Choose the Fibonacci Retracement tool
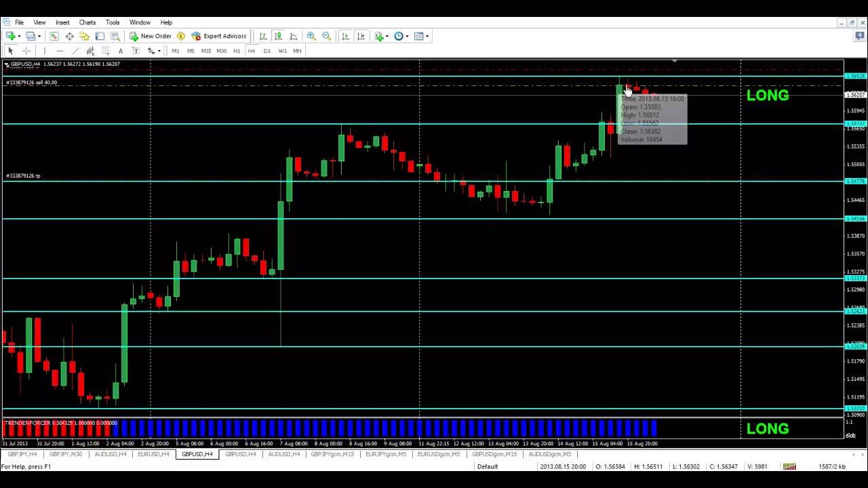 (106, 51)
